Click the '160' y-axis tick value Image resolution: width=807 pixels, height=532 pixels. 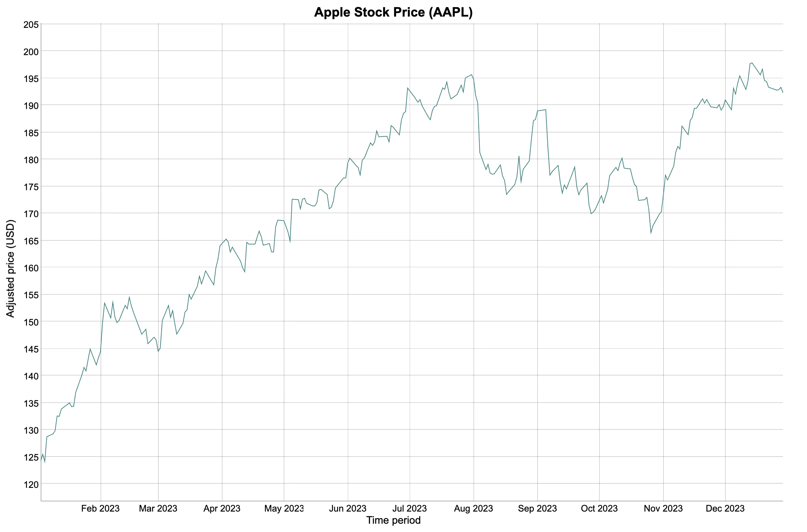(31, 268)
